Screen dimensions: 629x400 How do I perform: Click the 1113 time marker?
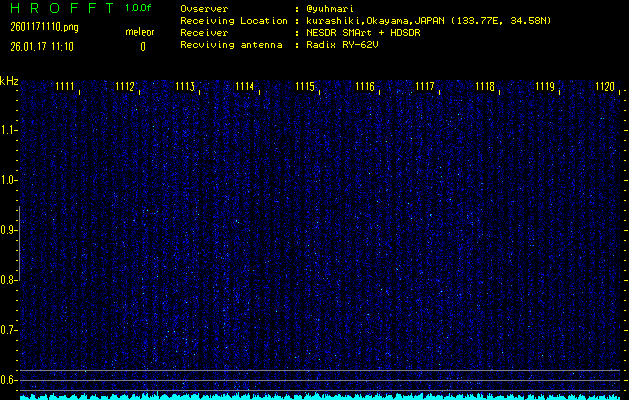185,87
